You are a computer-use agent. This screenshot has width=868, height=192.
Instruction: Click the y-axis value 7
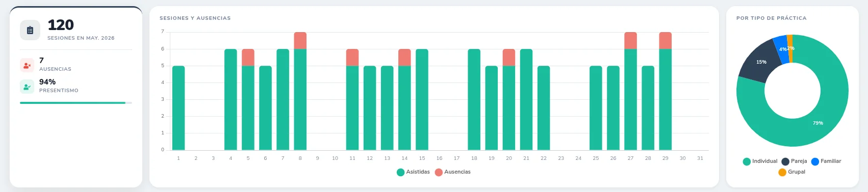[x=163, y=32]
